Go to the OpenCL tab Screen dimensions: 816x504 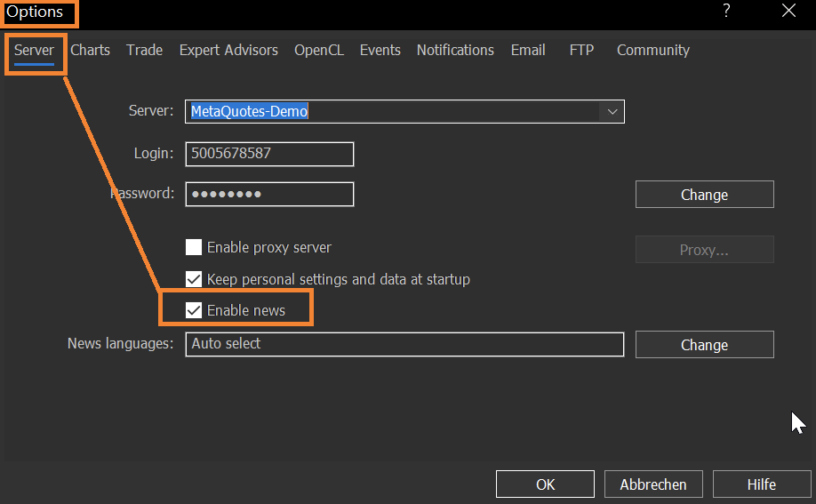point(319,50)
